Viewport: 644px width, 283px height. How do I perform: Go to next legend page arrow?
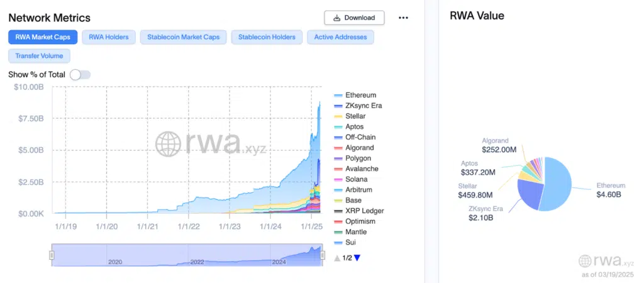click(x=357, y=258)
